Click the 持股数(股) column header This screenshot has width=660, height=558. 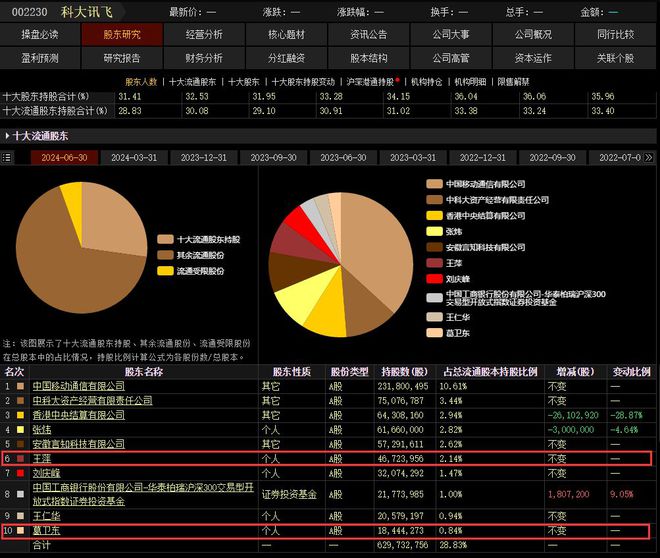tap(405, 372)
